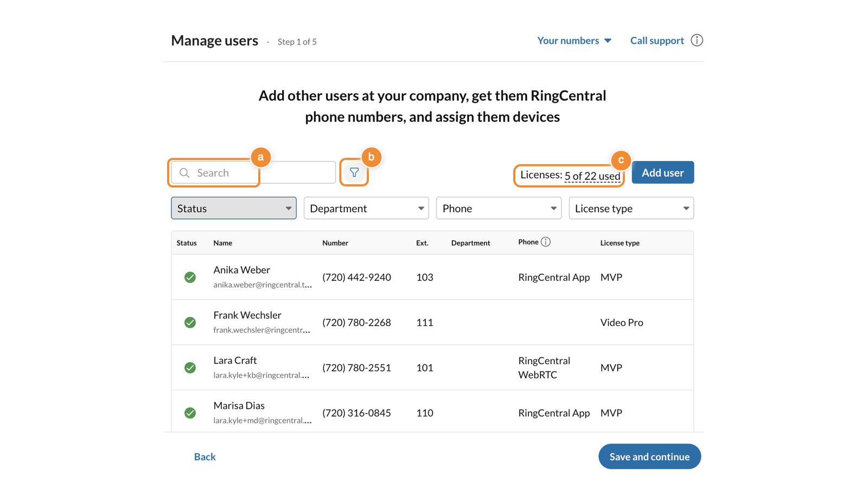Click the search magnifier icon
This screenshot has width=868, height=477.
184,173
